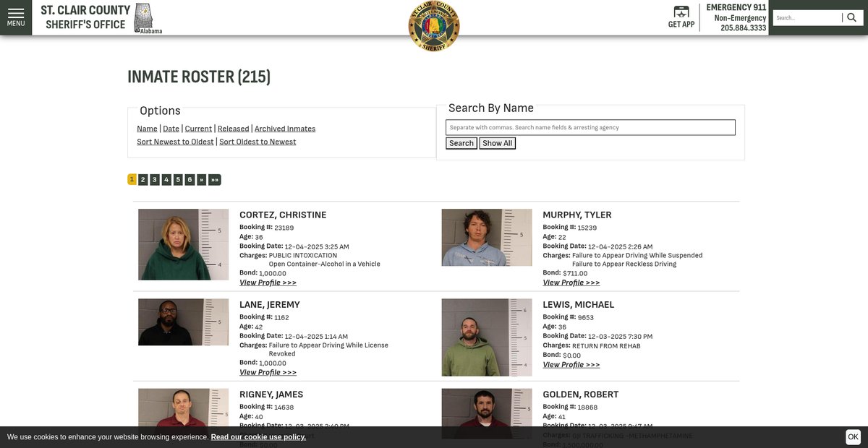The height and width of the screenshot is (448, 868).
Task: Select pagination page 1
Action: [132, 180]
